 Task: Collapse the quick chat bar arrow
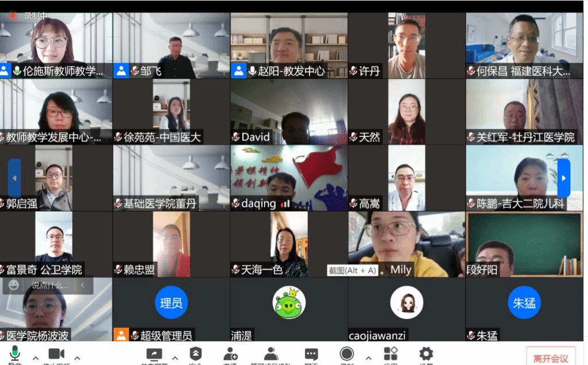(x=83, y=285)
